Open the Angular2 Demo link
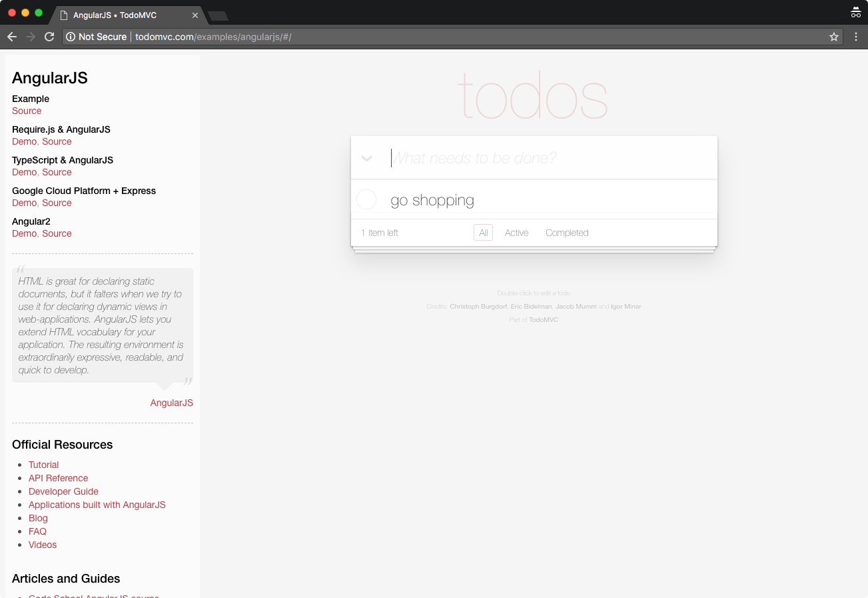The height and width of the screenshot is (598, 868). click(24, 233)
